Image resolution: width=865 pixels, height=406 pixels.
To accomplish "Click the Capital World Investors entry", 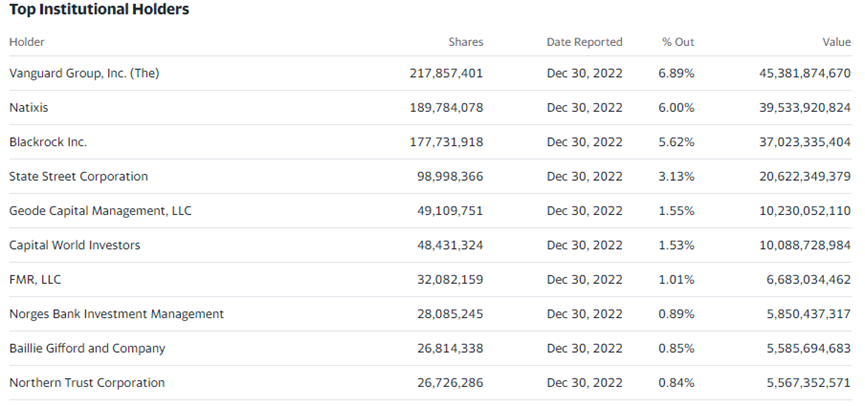I will [74, 245].
